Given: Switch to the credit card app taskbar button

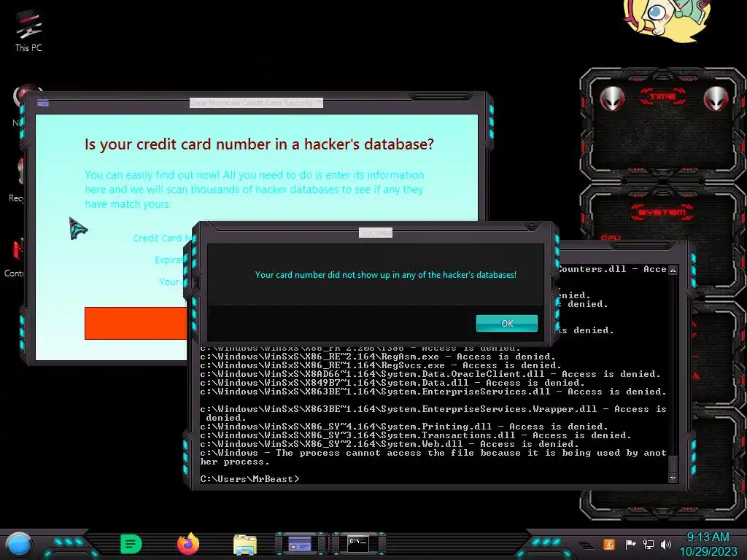Looking at the screenshot, I should pos(300,544).
